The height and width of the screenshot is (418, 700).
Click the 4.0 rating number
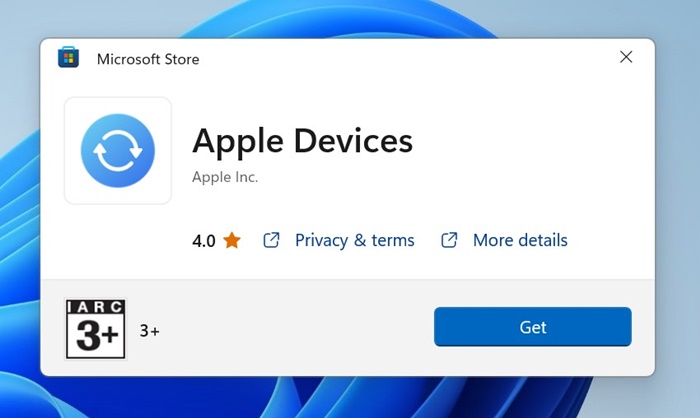pos(204,241)
